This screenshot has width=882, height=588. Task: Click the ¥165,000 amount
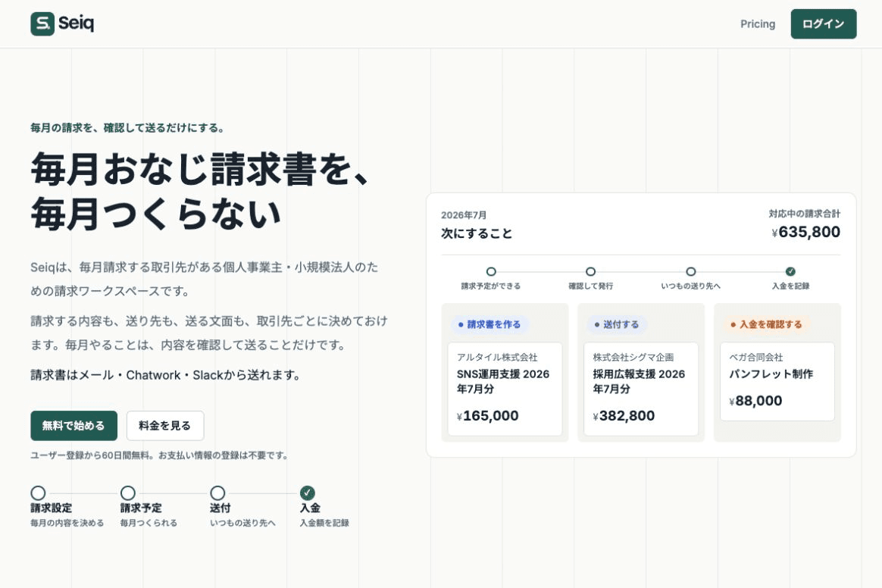coord(488,416)
